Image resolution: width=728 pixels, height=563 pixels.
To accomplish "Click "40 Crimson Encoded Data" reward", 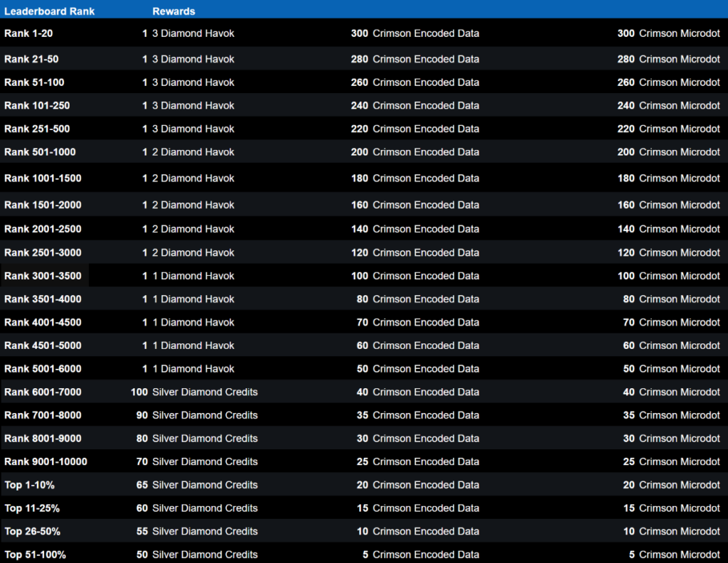I will [x=418, y=392].
